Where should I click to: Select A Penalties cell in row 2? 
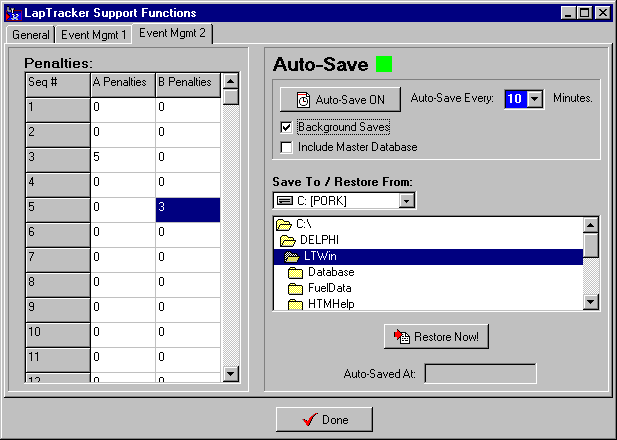123,135
